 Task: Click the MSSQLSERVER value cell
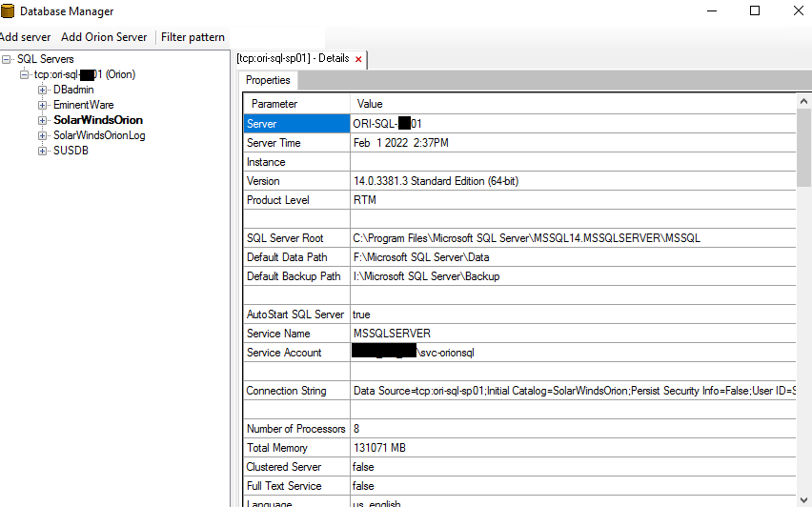coord(573,334)
